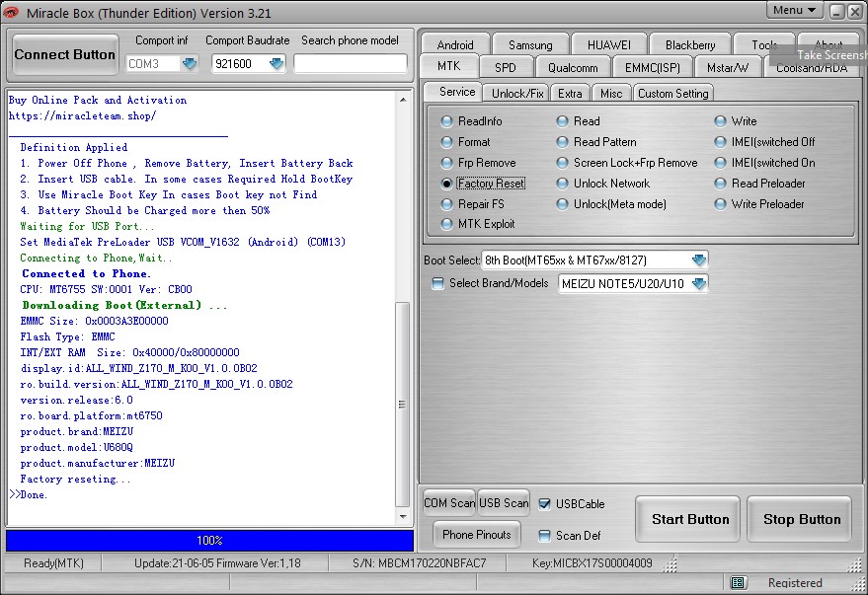
Task: Click the USB Scan button
Action: pos(504,503)
